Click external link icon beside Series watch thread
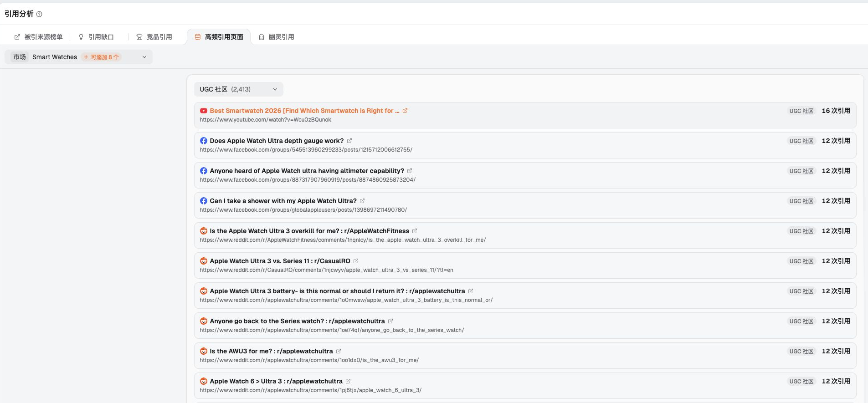The image size is (868, 403). pyautogui.click(x=390, y=321)
